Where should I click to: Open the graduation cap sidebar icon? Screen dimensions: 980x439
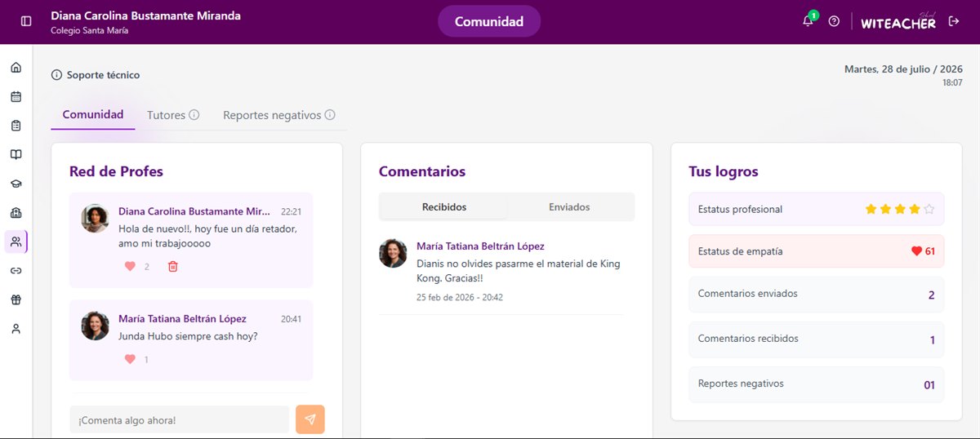point(16,184)
